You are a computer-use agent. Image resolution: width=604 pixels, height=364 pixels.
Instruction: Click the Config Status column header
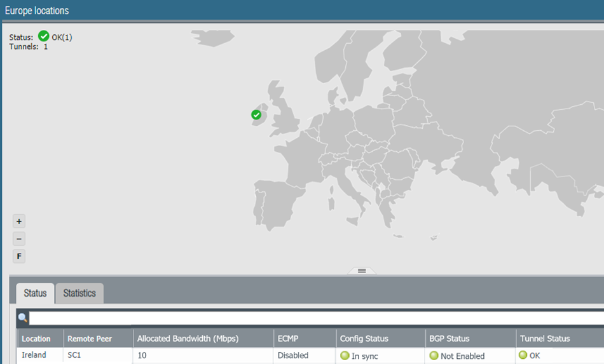pyautogui.click(x=364, y=339)
